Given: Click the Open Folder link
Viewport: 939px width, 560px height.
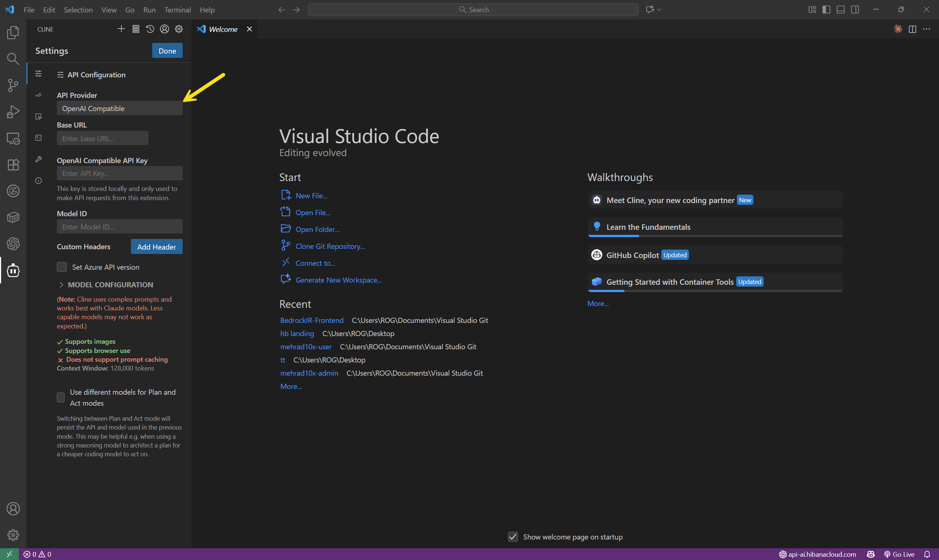Looking at the screenshot, I should coord(317,229).
